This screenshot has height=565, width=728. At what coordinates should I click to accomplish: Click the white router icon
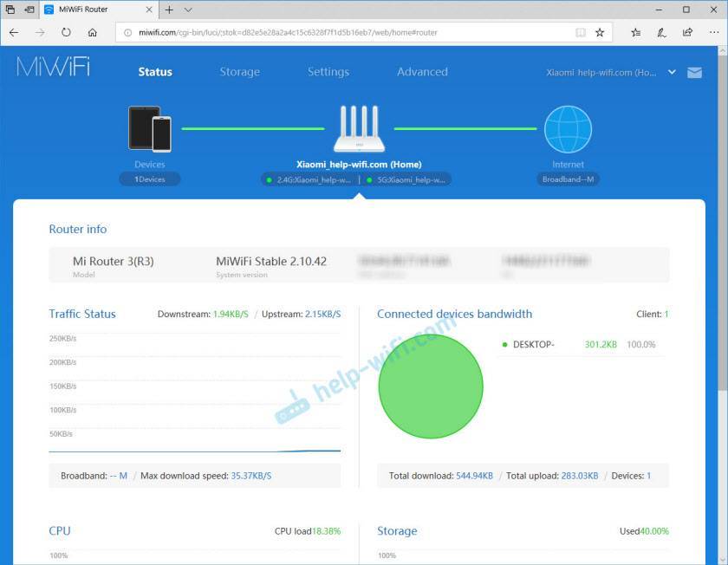[359, 129]
